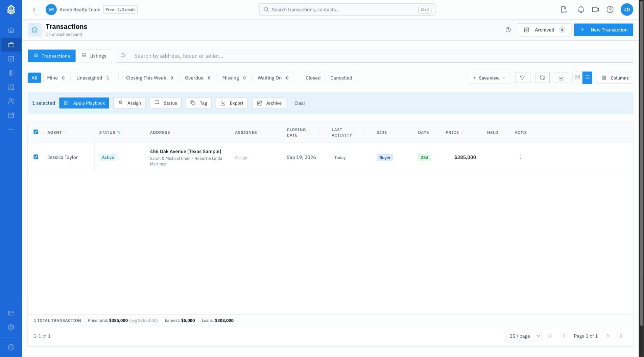Open the top bar help question icon
Image resolution: width=644 pixels, height=357 pixels.
[x=610, y=9]
